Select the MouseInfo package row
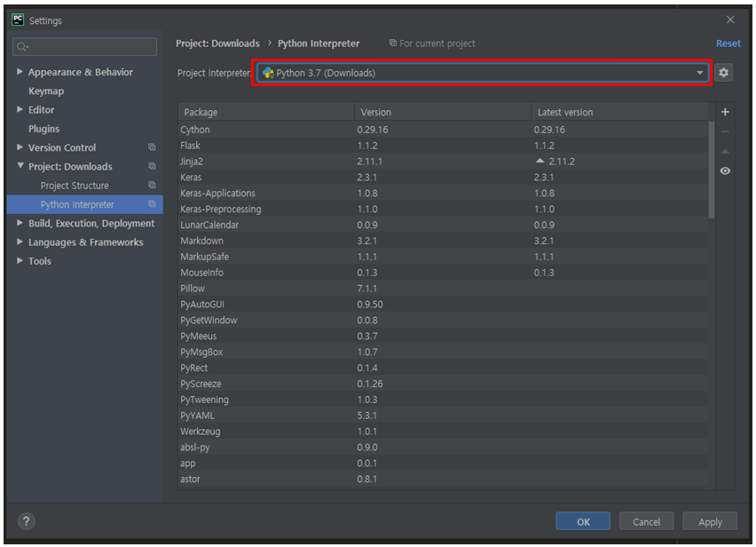Viewport: 756px width, 547px height. [x=443, y=273]
